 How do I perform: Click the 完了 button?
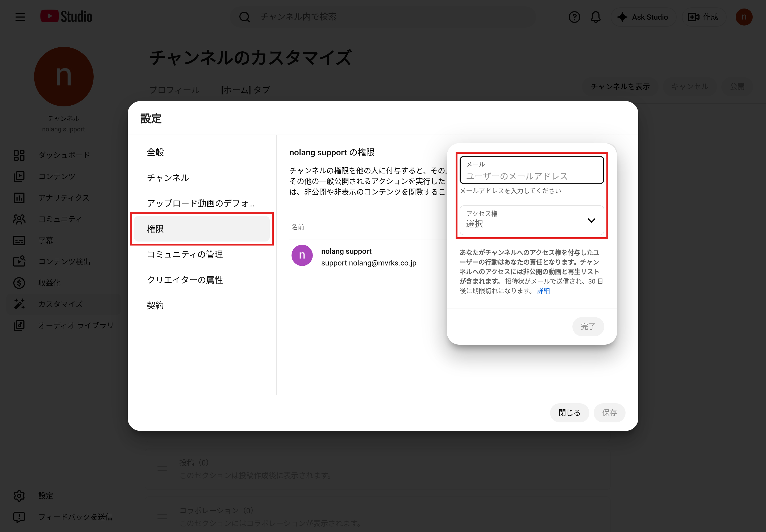coord(588,326)
